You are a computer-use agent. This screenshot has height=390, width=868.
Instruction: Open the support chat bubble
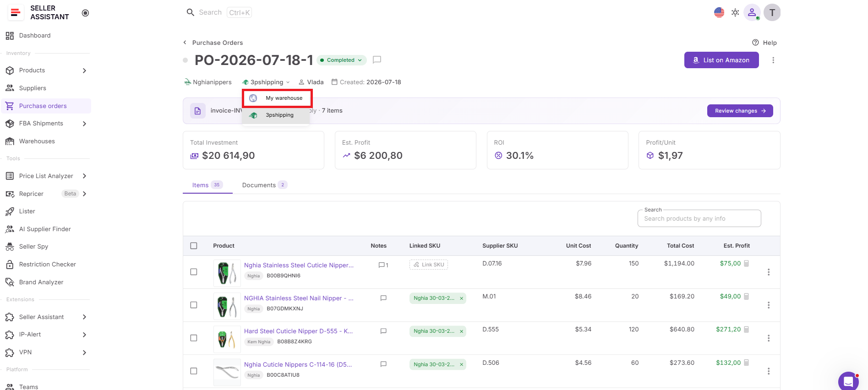[x=848, y=381]
